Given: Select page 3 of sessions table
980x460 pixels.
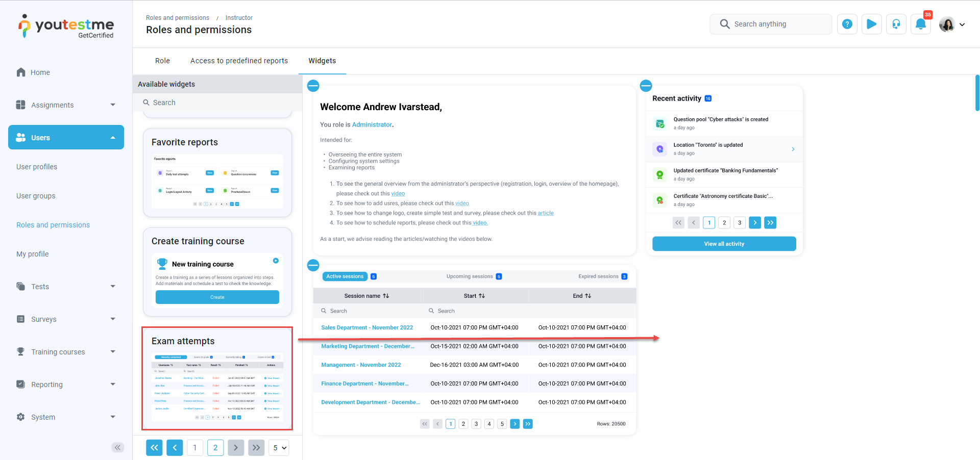Looking at the screenshot, I should 476,424.
